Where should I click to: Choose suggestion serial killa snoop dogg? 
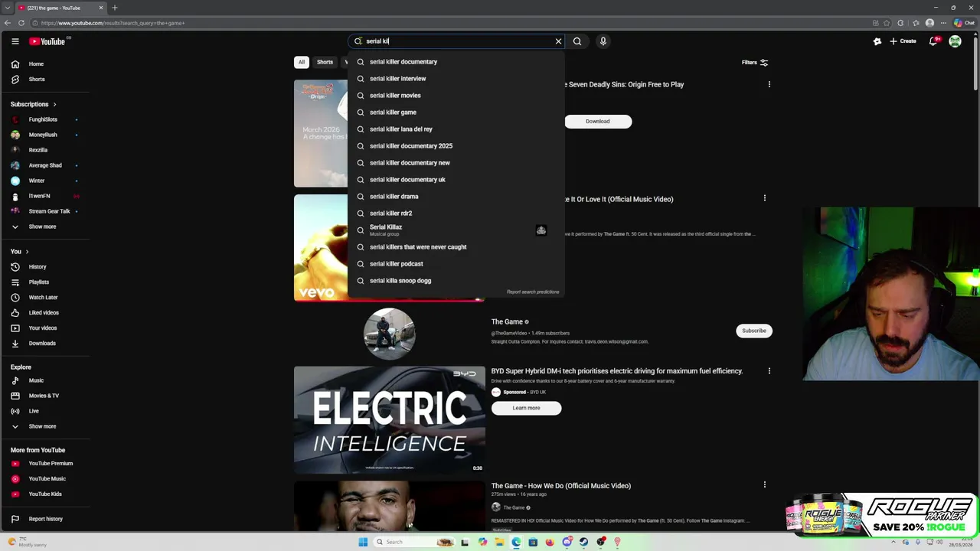(456, 281)
